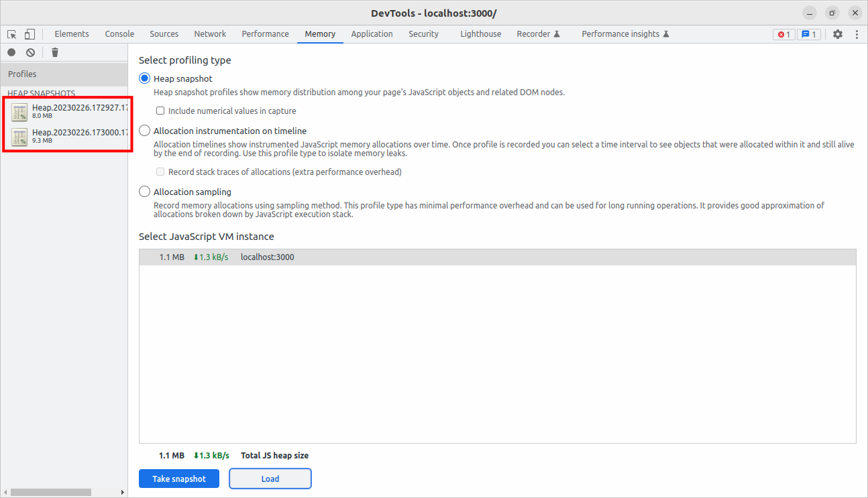
Task: Switch to the Elements tab
Action: coord(72,34)
